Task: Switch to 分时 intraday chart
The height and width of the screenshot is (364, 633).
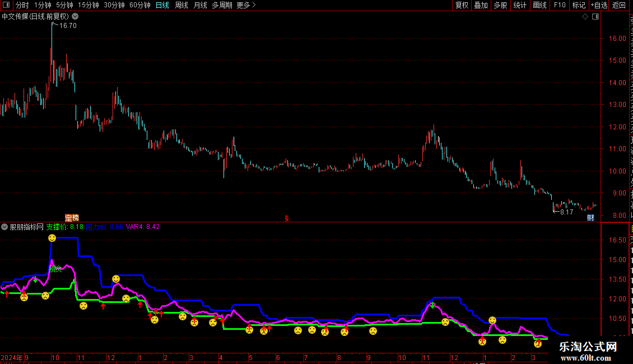Action: pos(22,5)
